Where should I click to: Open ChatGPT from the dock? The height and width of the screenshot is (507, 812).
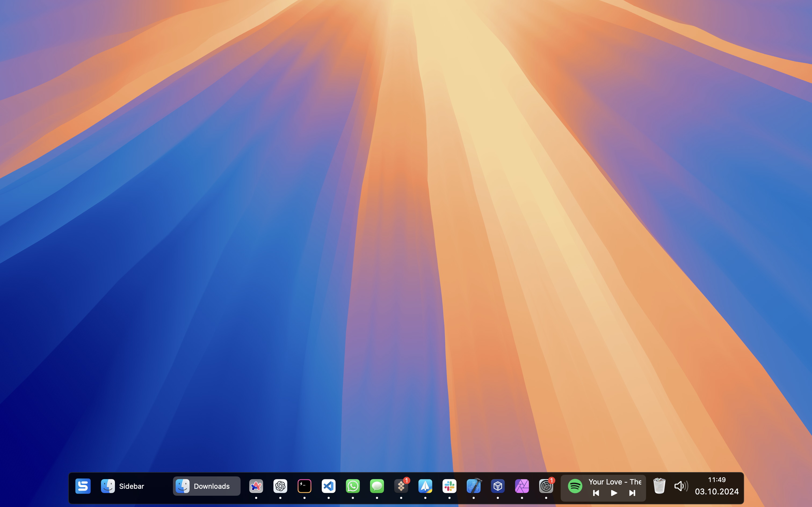pyautogui.click(x=280, y=486)
